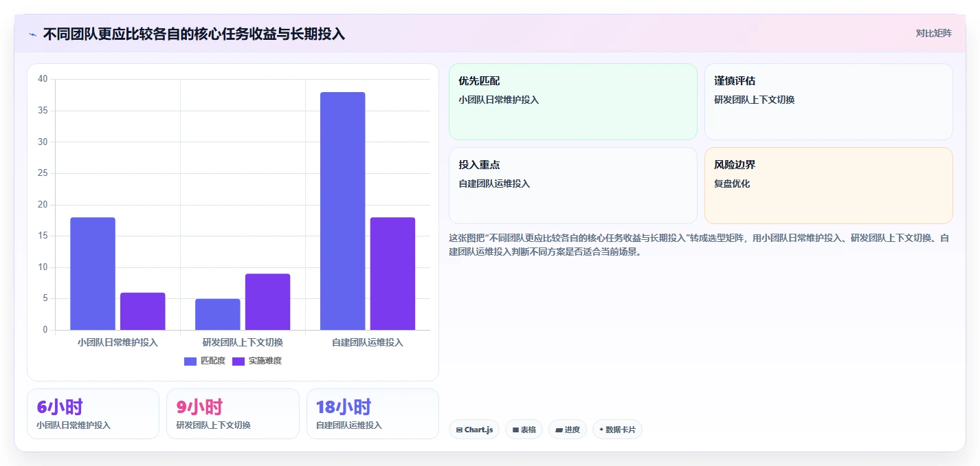
Task: Click the y-axis value 40
Action: pyautogui.click(x=43, y=79)
